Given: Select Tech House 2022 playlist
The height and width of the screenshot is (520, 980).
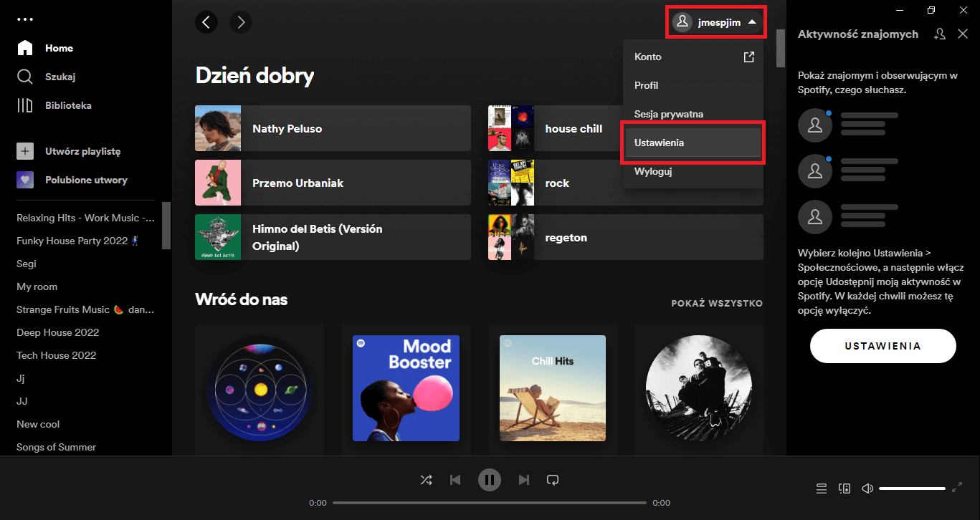Looking at the screenshot, I should 56,355.
